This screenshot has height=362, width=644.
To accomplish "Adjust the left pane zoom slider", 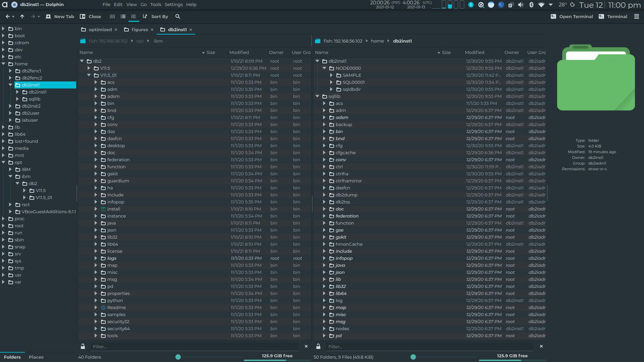I will point(178,357).
